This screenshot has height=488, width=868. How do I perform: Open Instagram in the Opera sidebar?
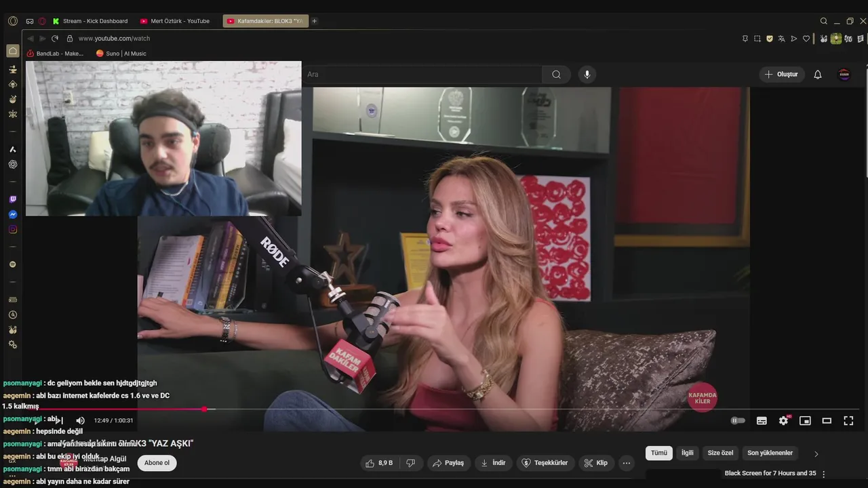(12, 229)
